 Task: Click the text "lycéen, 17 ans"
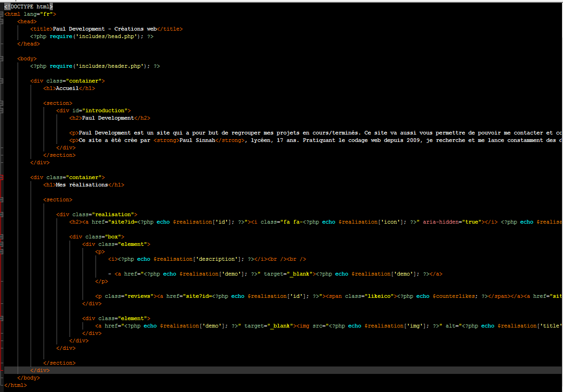click(274, 140)
